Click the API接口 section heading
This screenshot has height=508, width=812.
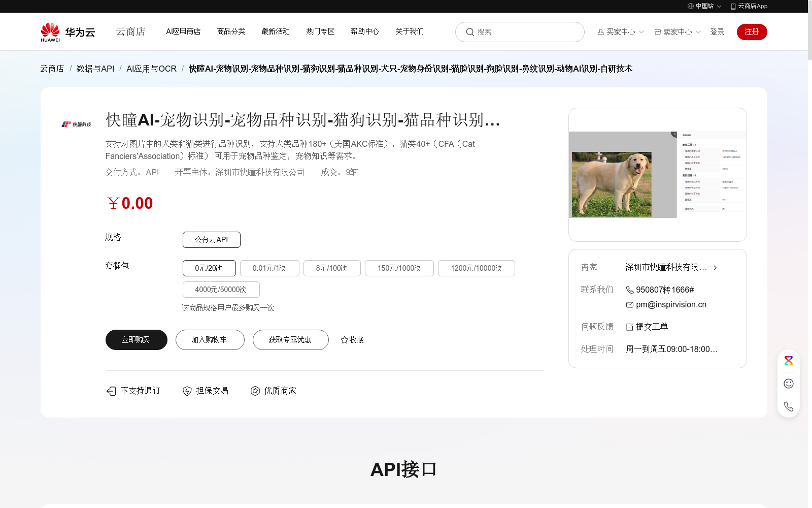click(404, 469)
